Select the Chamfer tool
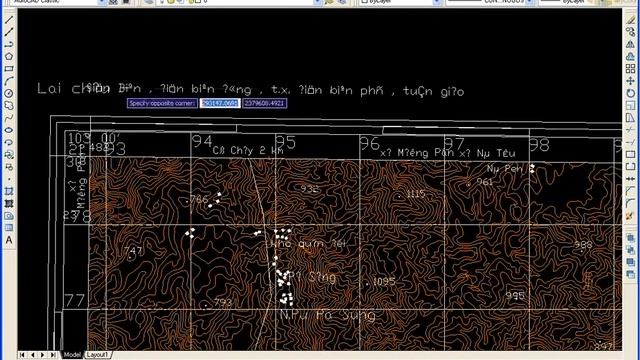The width and height of the screenshot is (640, 360). (631, 191)
